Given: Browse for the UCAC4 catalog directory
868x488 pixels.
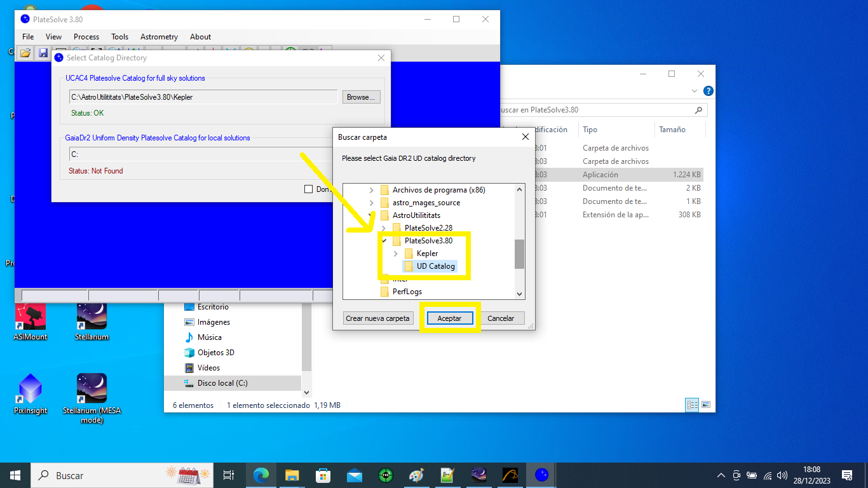Looking at the screenshot, I should 362,97.
